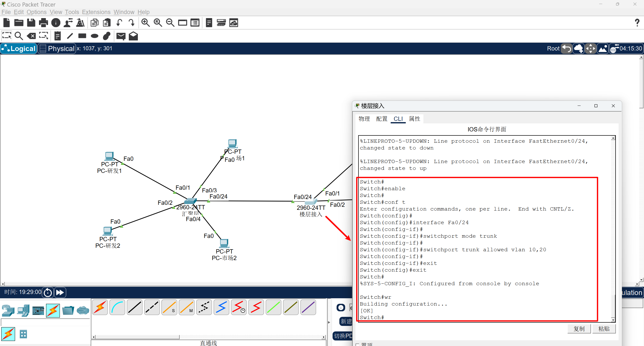Open the 配置 tab in the 楼层接入 window
644x346 pixels.
[382, 119]
